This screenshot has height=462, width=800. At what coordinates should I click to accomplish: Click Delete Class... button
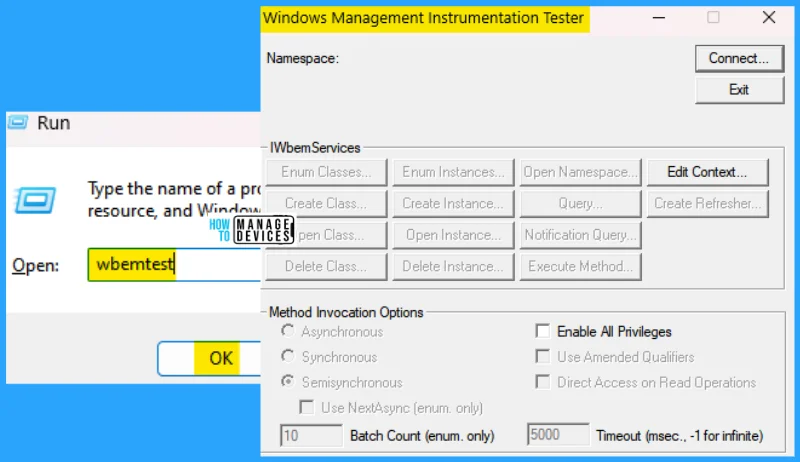pyautogui.click(x=326, y=266)
